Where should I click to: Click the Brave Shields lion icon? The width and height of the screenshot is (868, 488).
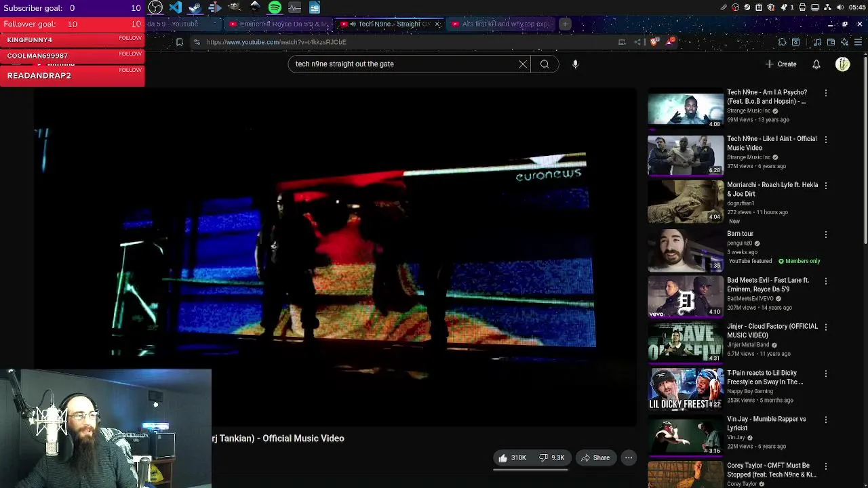pyautogui.click(x=654, y=42)
